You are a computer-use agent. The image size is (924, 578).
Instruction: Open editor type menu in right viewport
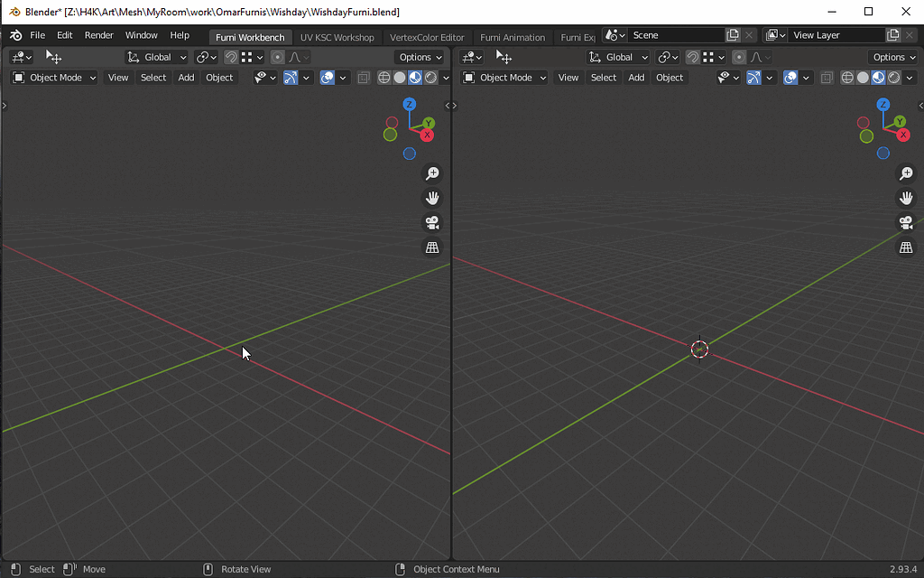472,57
